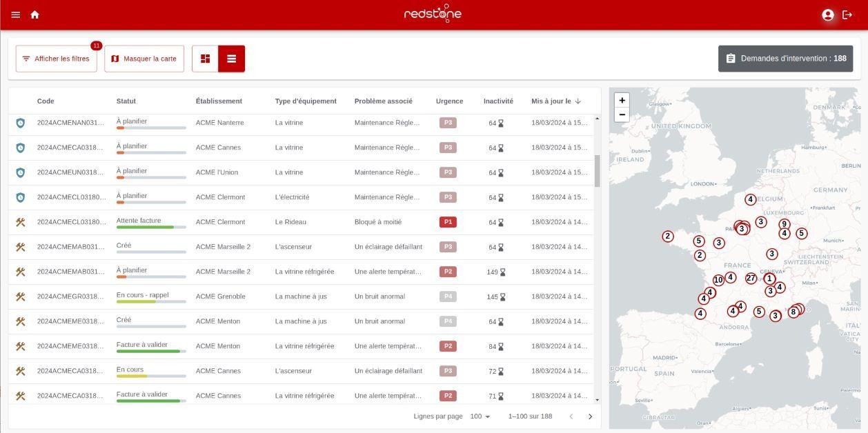Click the wrench icon on the ACME Grenoble row
The image size is (868, 433).
pyautogui.click(x=19, y=296)
